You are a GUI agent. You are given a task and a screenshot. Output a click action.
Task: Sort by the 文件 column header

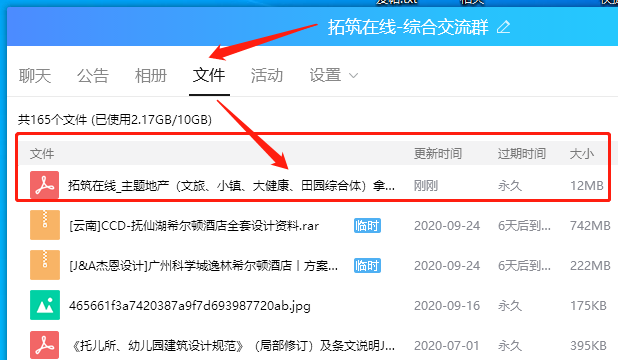(x=42, y=153)
